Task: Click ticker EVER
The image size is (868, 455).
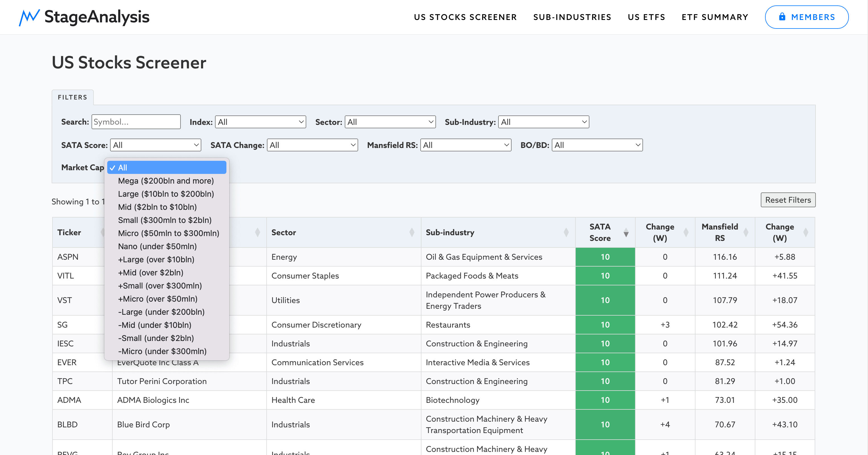Action: [x=67, y=363]
